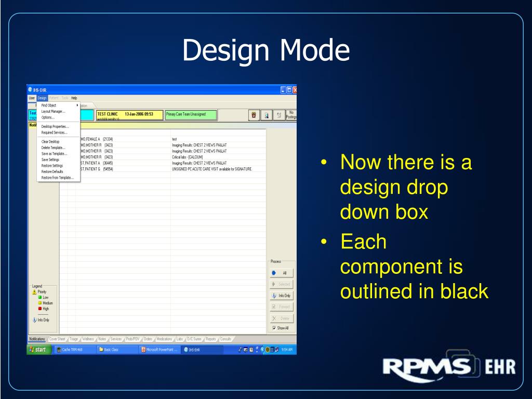This screenshot has width=532, height=399.
Task: Select the FEMALE A (21334) notification row
Action: click(163, 139)
